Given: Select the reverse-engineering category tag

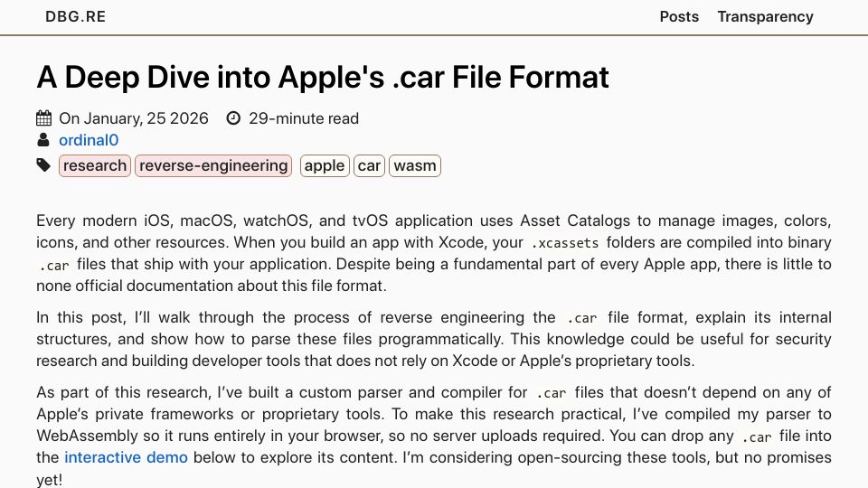Looking at the screenshot, I should click(213, 165).
